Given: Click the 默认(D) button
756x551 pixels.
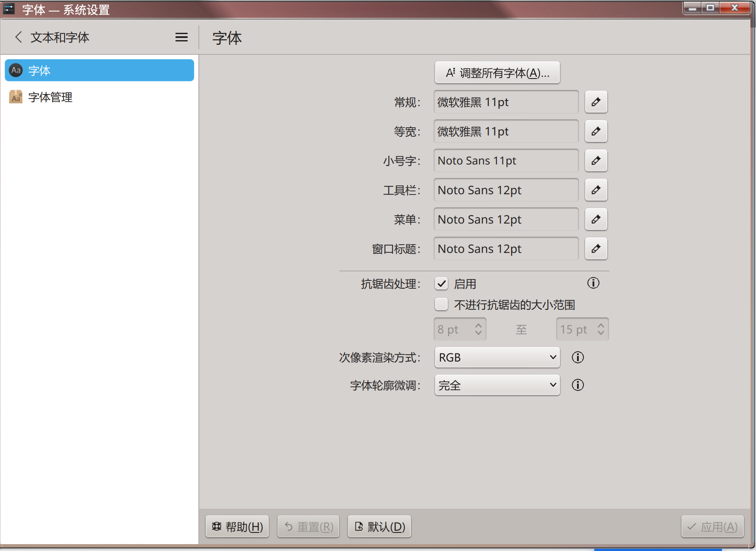Looking at the screenshot, I should coord(380,526).
